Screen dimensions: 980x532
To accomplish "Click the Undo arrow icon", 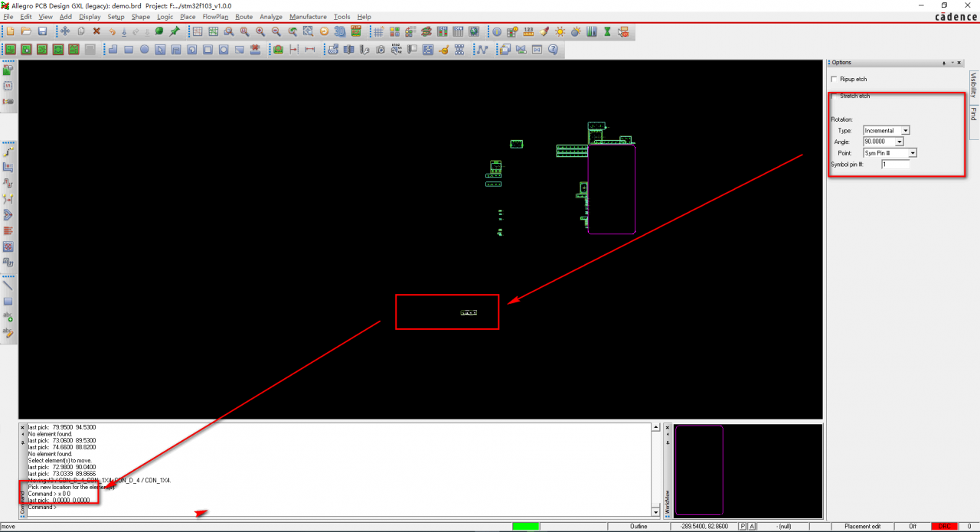I will [112, 31].
